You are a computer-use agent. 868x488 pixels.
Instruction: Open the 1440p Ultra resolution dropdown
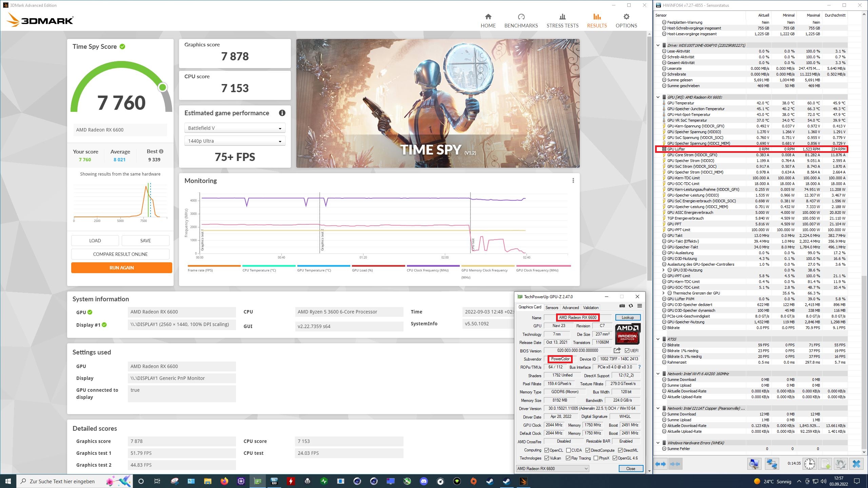coord(234,141)
